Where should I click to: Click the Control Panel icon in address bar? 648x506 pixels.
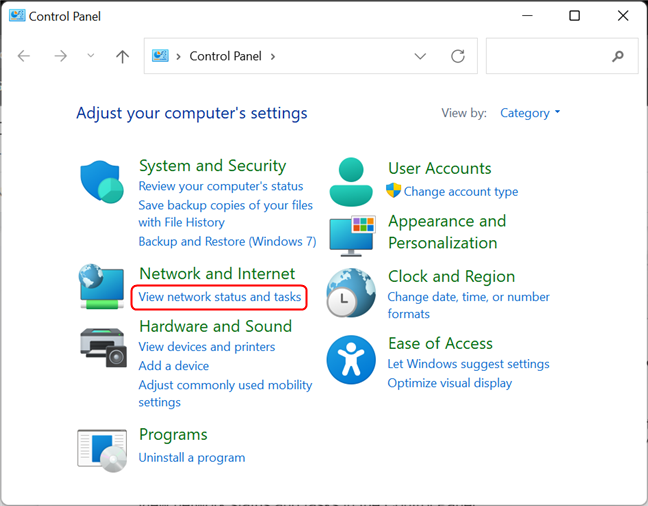click(160, 55)
